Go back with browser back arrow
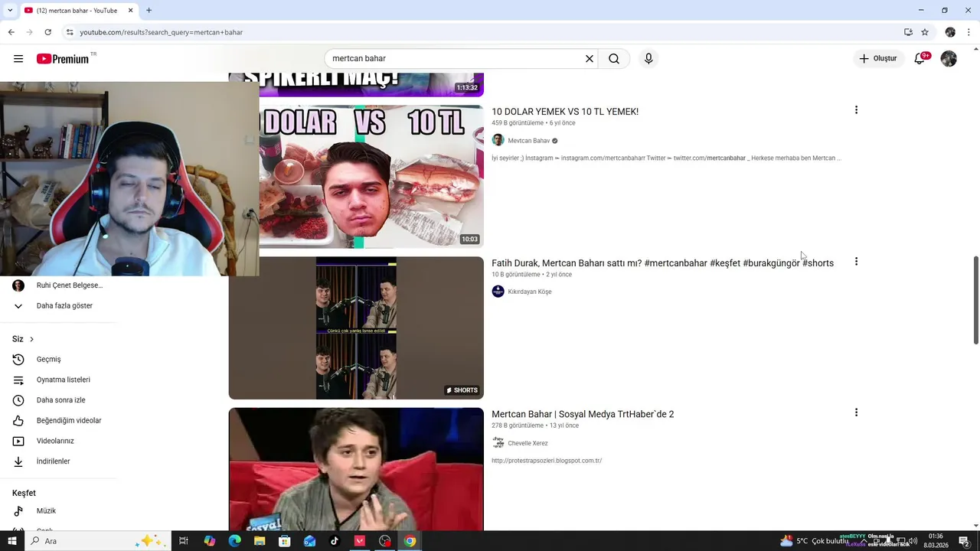980x551 pixels. [x=11, y=32]
